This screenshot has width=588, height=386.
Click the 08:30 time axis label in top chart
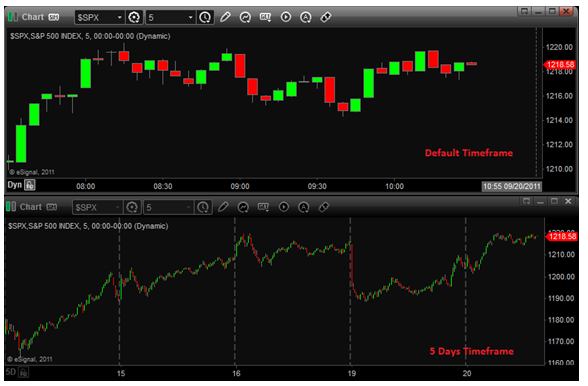click(x=163, y=186)
